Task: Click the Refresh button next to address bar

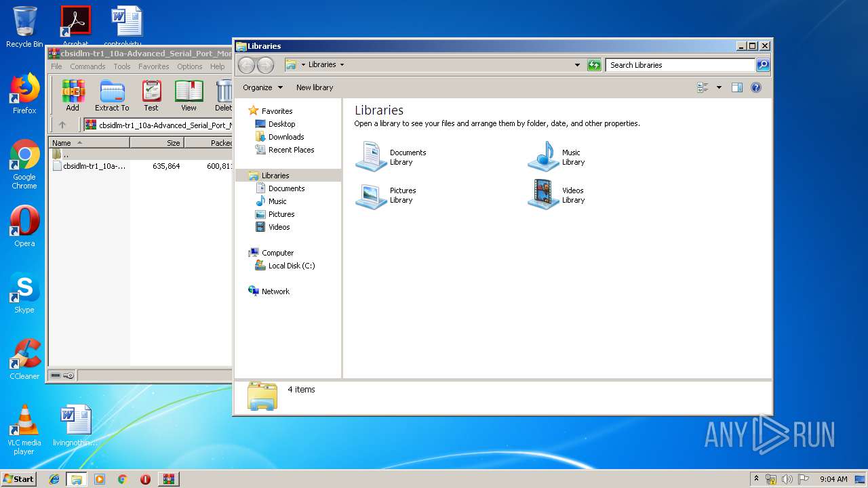Action: (594, 65)
